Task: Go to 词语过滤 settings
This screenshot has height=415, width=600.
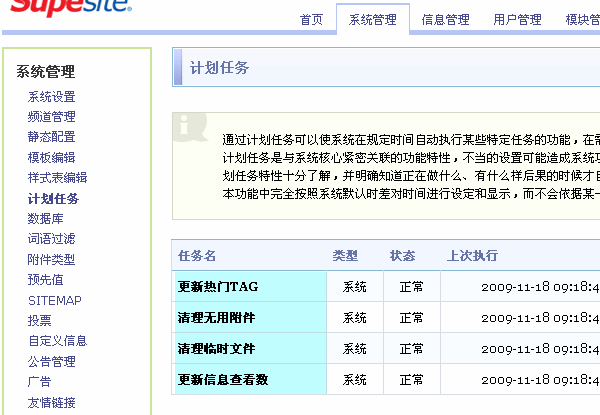Action: click(x=51, y=239)
